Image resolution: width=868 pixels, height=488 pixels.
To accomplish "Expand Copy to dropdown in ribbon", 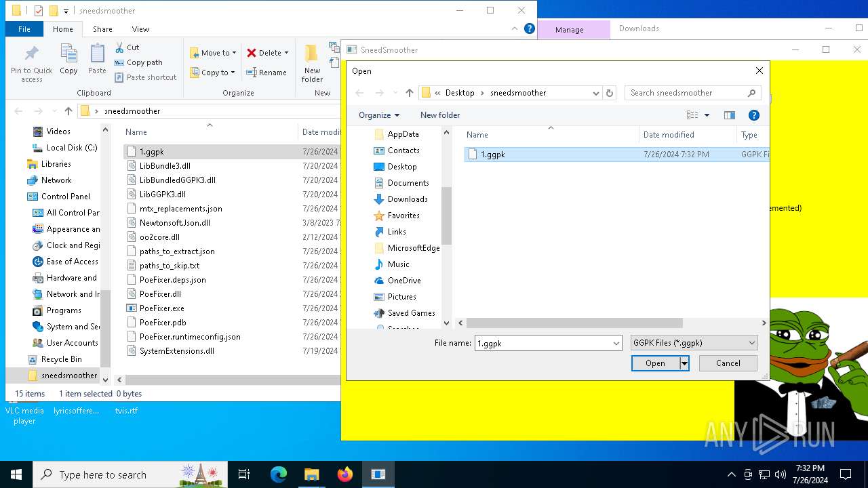I will pyautogui.click(x=233, y=73).
